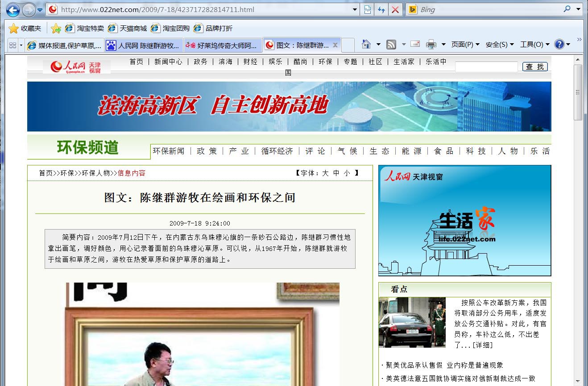Open the RSS feeds dropdown arrow
The height and width of the screenshot is (386, 588).
404,45
